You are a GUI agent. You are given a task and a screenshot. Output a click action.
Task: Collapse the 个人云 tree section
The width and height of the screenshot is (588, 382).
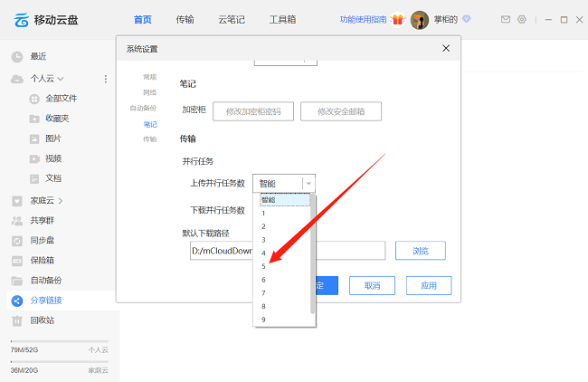[60, 79]
